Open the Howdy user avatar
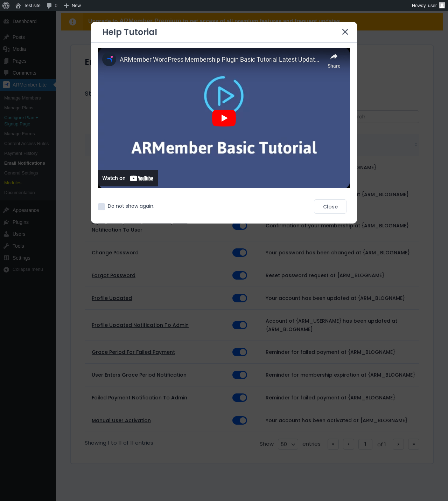The height and width of the screenshot is (501, 448). click(x=442, y=5)
